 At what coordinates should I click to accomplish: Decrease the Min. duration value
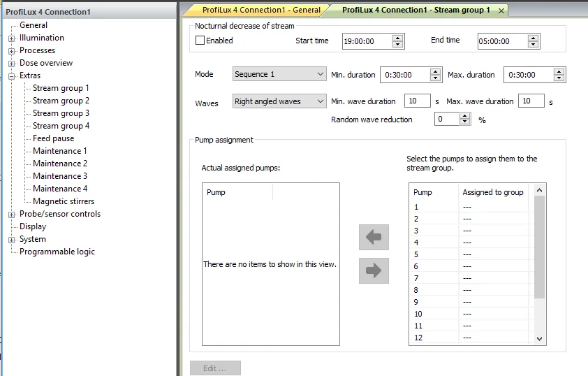point(435,78)
